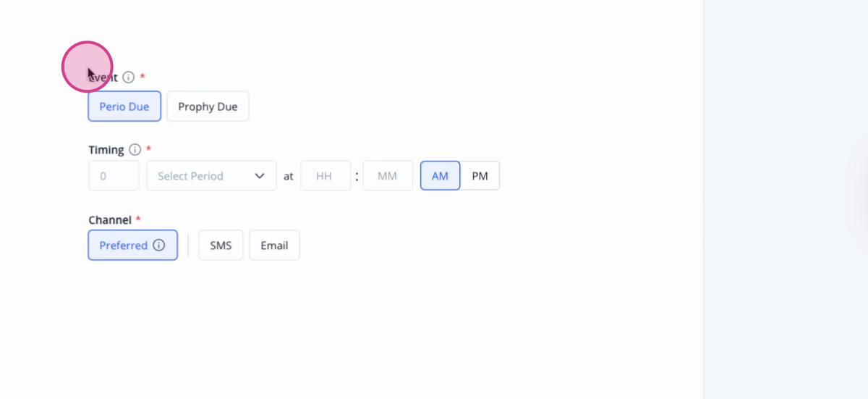Click the HH hour input field

325,176
